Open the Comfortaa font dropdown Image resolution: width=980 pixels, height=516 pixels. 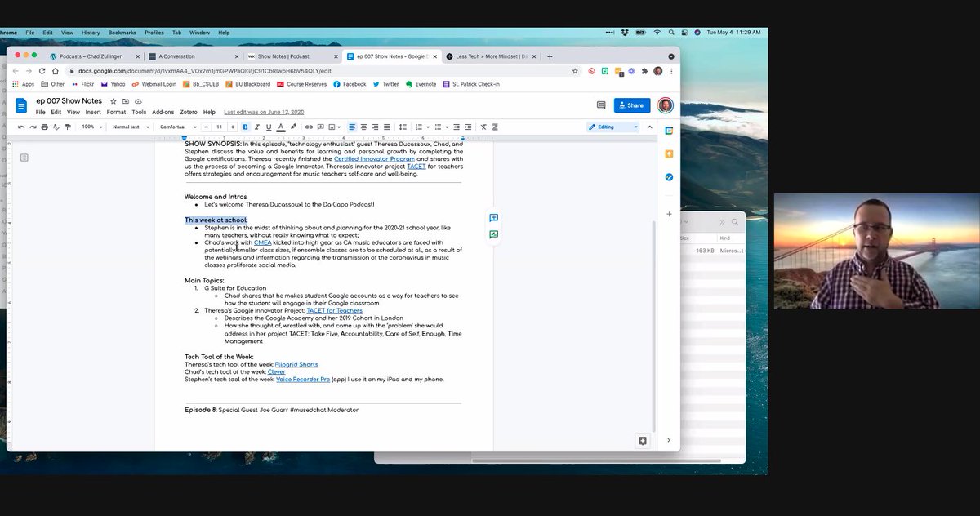[x=176, y=127]
